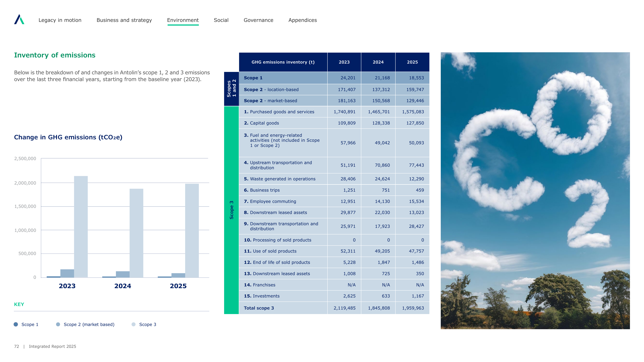Image resolution: width=644 pixels, height=362 pixels.
Task: Click the 2025 table column header
Action: click(x=412, y=62)
